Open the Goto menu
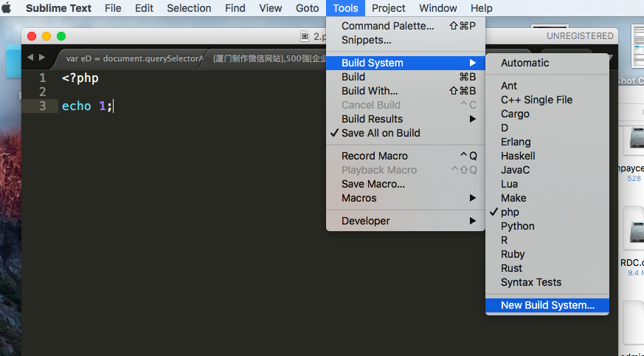This screenshot has width=644, height=356. tap(308, 8)
